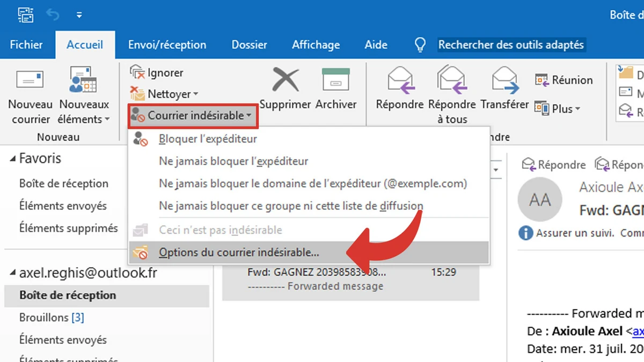
Task: Switch to the Envoi/réception tab
Action: (x=167, y=45)
